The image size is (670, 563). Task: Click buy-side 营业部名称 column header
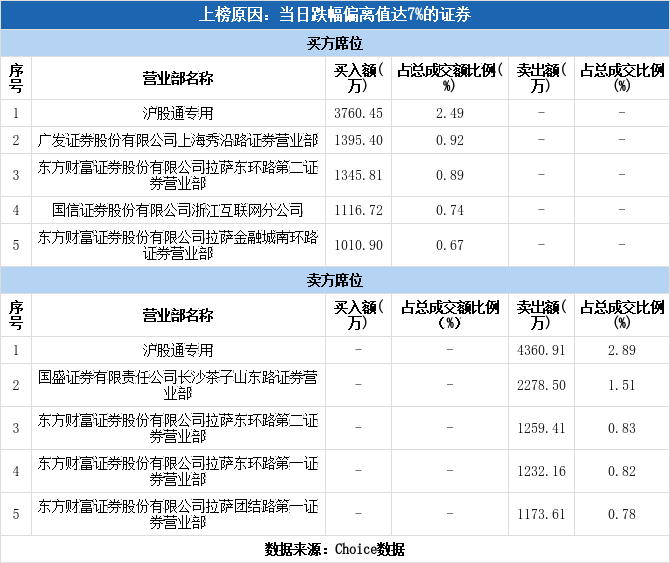(178, 78)
